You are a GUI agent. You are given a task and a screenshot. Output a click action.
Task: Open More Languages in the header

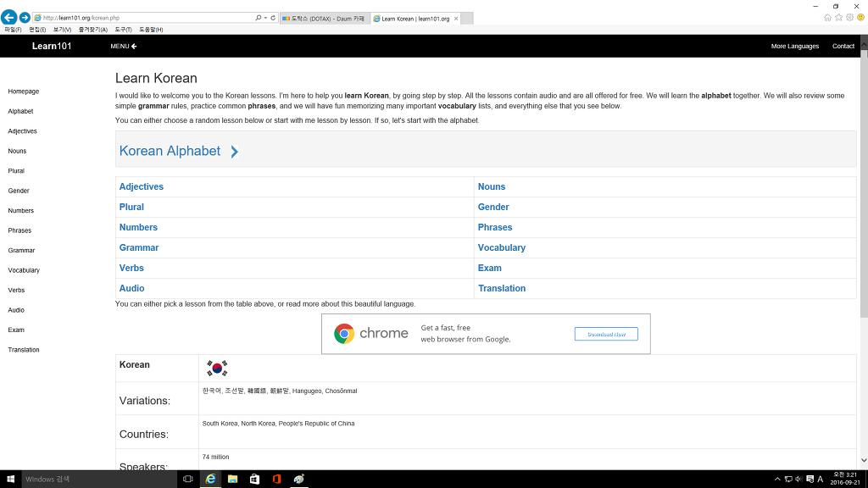click(795, 46)
